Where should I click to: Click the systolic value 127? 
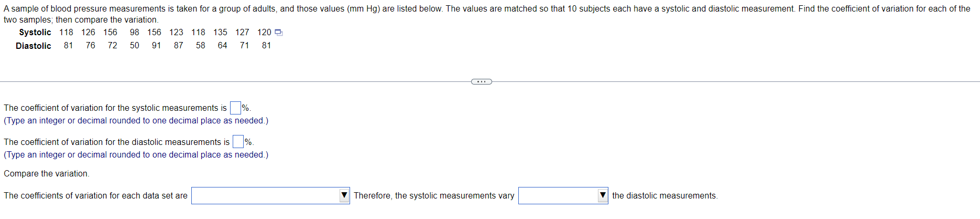(x=242, y=33)
